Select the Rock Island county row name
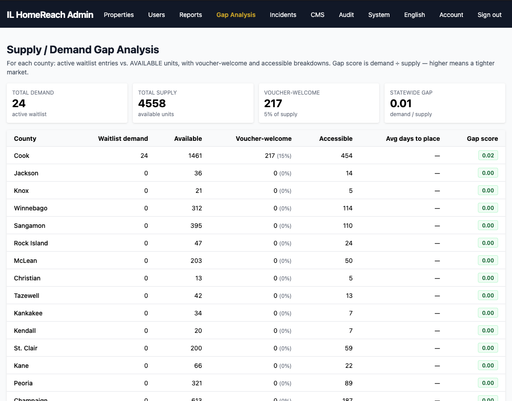Image resolution: width=512 pixels, height=401 pixels. (x=31, y=243)
